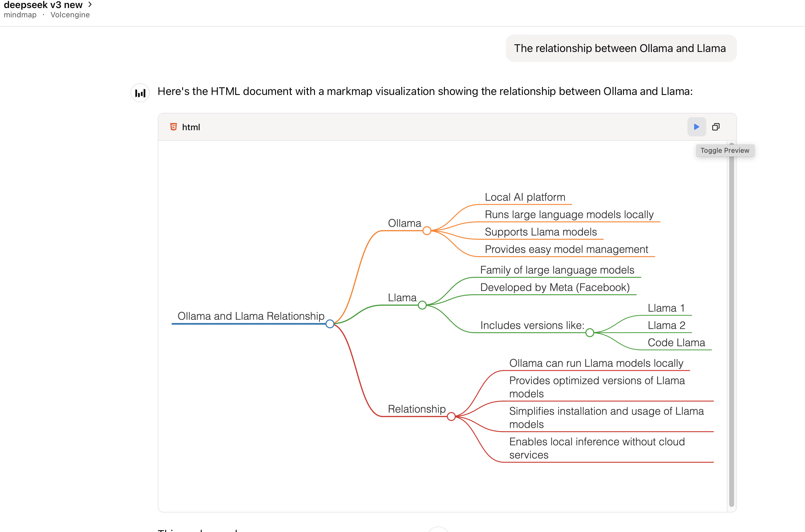This screenshot has width=805, height=532.
Task: Collapse the Includes versions like node
Action: pos(589,332)
